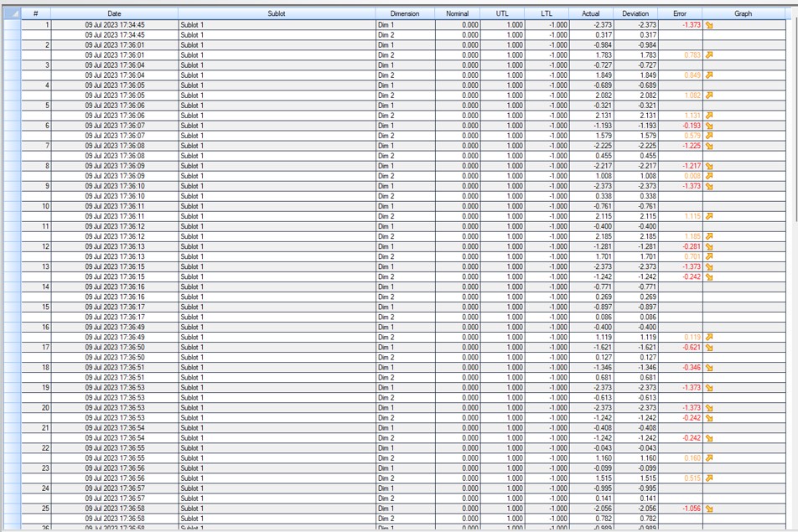Select the graph arrow next to error 1.131
Image resolution: width=798 pixels, height=532 pixels.
[709, 116]
